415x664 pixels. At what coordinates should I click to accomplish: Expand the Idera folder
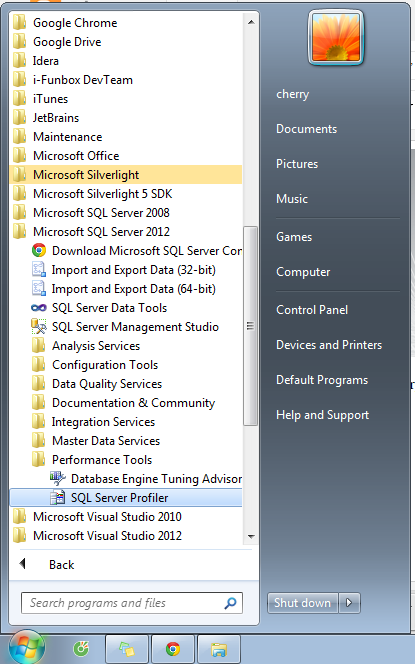click(126, 61)
